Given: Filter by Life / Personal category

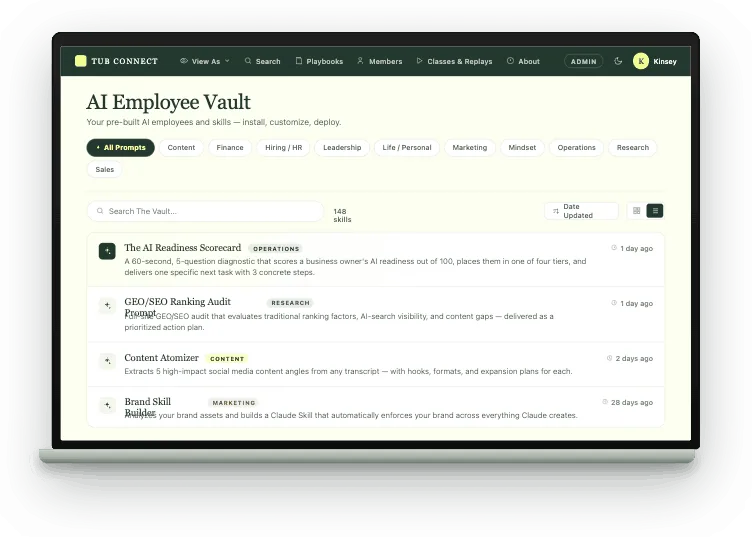Looking at the screenshot, I should [x=407, y=148].
